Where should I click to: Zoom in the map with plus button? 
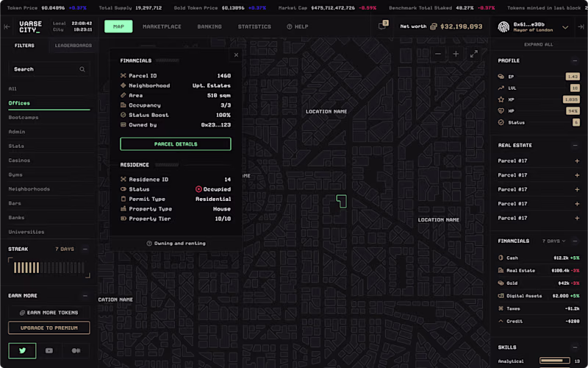tap(456, 54)
